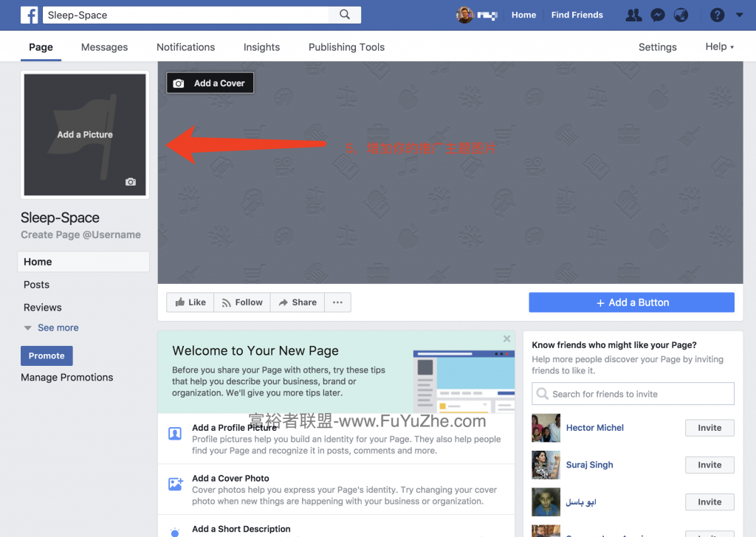Screen dimensions: 756x537
Task: Expand See more in sidebar
Action: click(x=52, y=328)
